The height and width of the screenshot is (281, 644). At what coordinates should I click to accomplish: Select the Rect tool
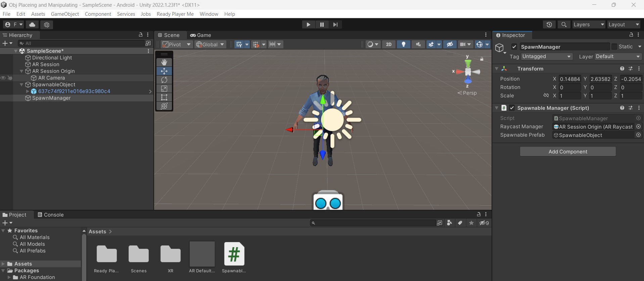[x=164, y=97]
